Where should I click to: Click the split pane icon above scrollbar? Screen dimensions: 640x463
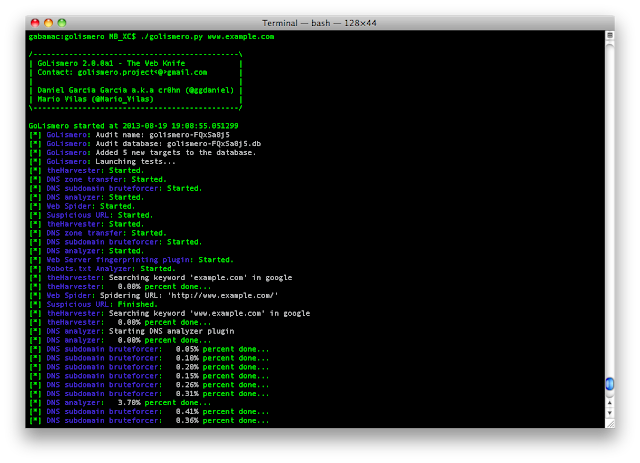610,35
